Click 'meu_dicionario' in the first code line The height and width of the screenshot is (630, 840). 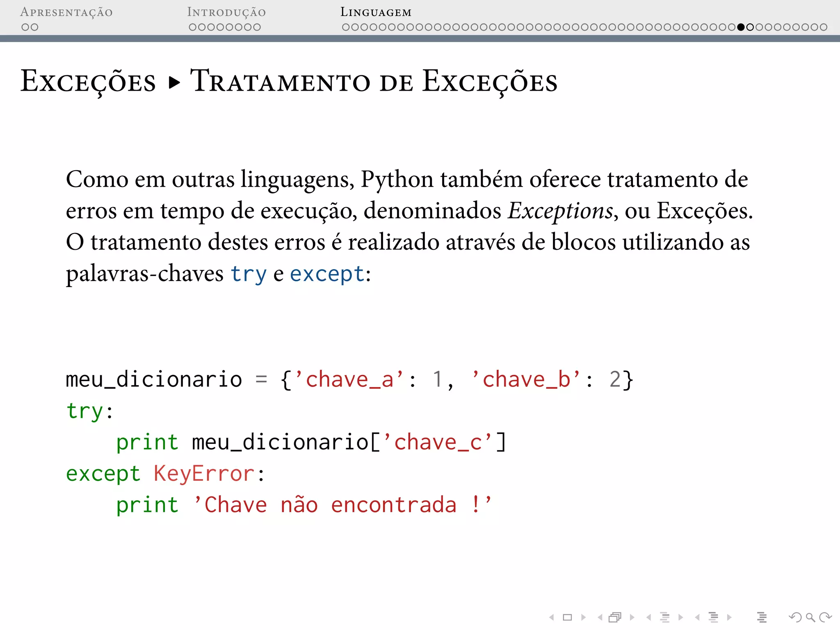[154, 379]
